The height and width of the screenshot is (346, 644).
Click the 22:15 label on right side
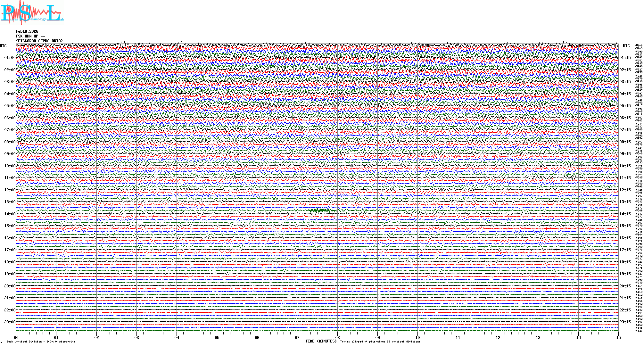(625, 310)
